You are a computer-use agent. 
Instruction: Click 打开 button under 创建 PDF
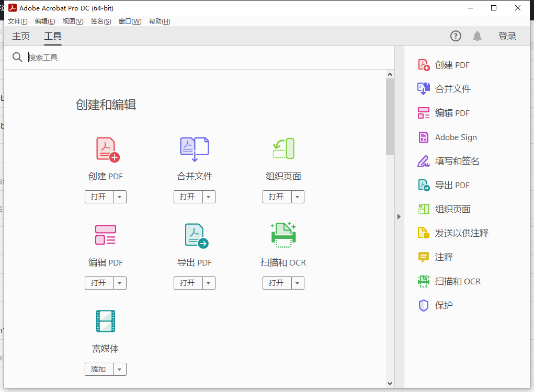99,197
